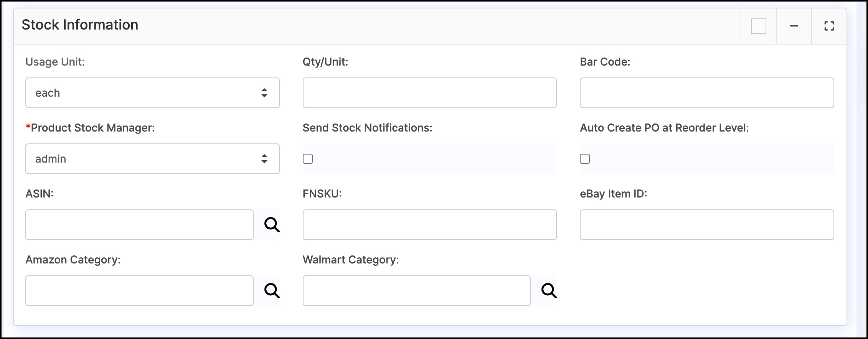Collapse the Stock Information panel
868x339 pixels.
[794, 26]
